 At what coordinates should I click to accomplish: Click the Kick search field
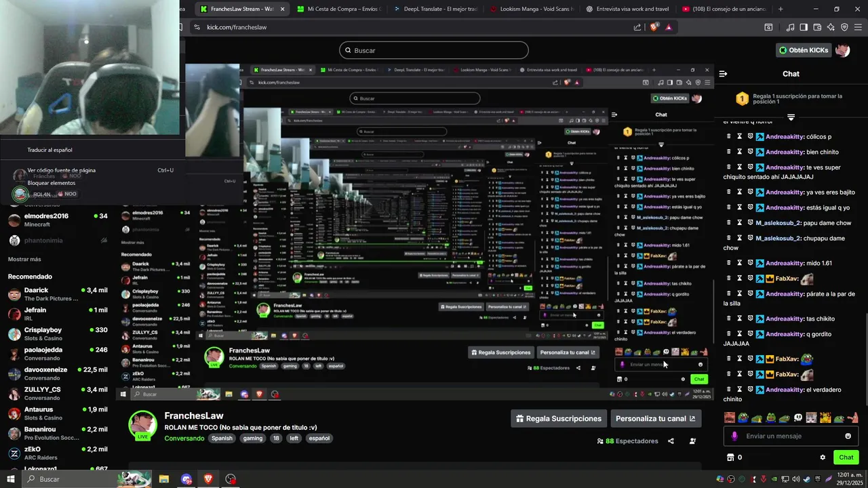(434, 50)
